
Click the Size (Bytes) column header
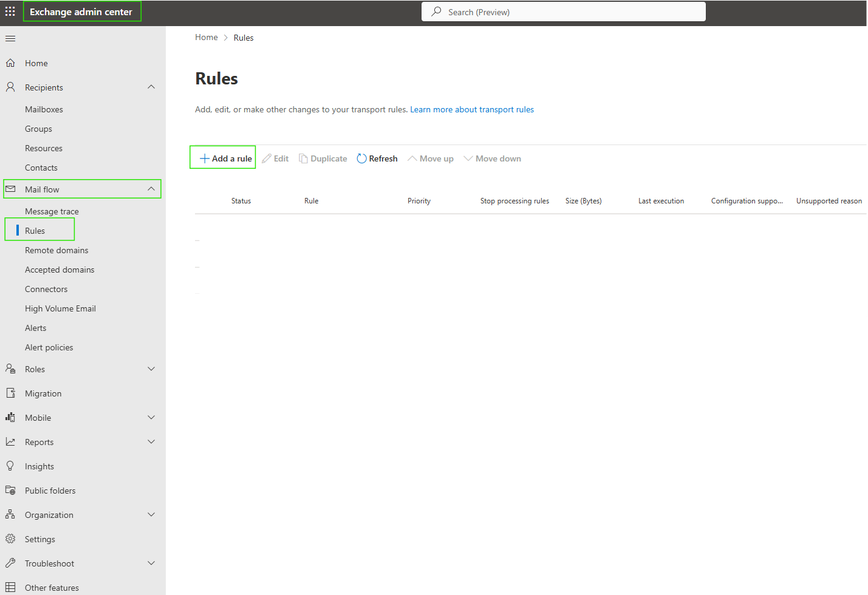click(x=584, y=201)
